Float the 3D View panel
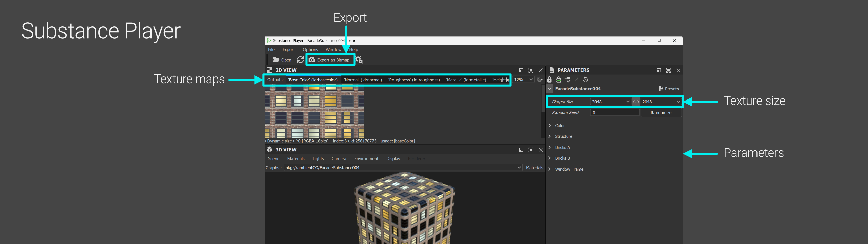Image resolution: width=868 pixels, height=244 pixels. point(521,150)
